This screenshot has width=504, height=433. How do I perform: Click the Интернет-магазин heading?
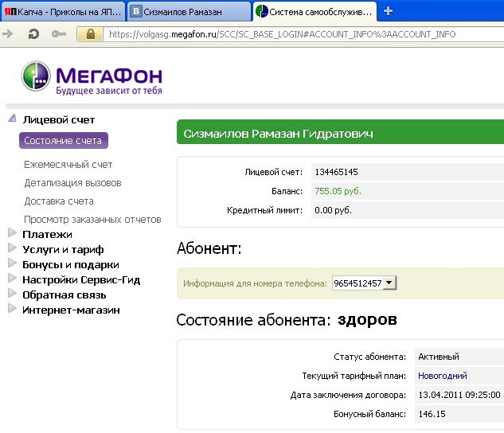pos(71,310)
